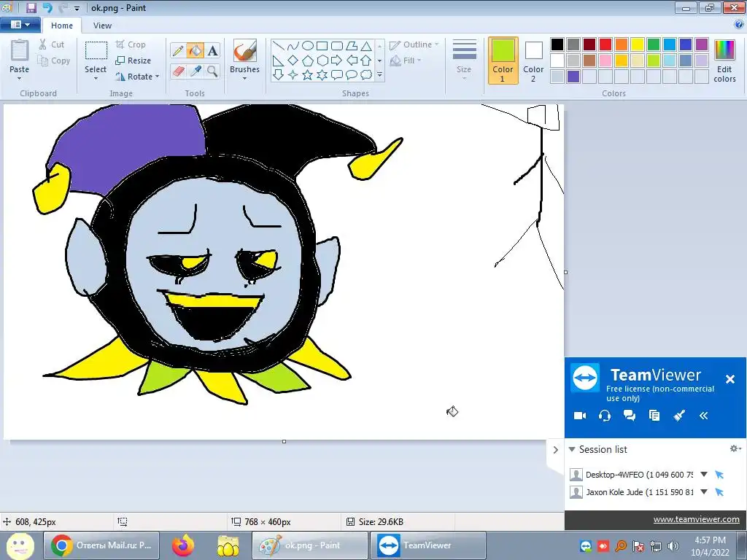Open the Paint application menu button
747x560 pixels.
point(20,25)
